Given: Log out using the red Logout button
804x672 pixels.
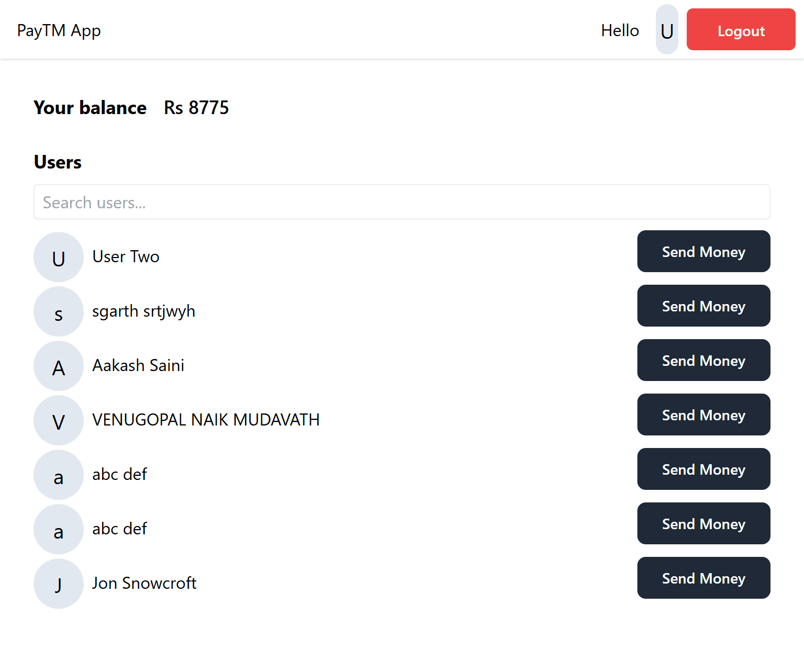Looking at the screenshot, I should [741, 30].
